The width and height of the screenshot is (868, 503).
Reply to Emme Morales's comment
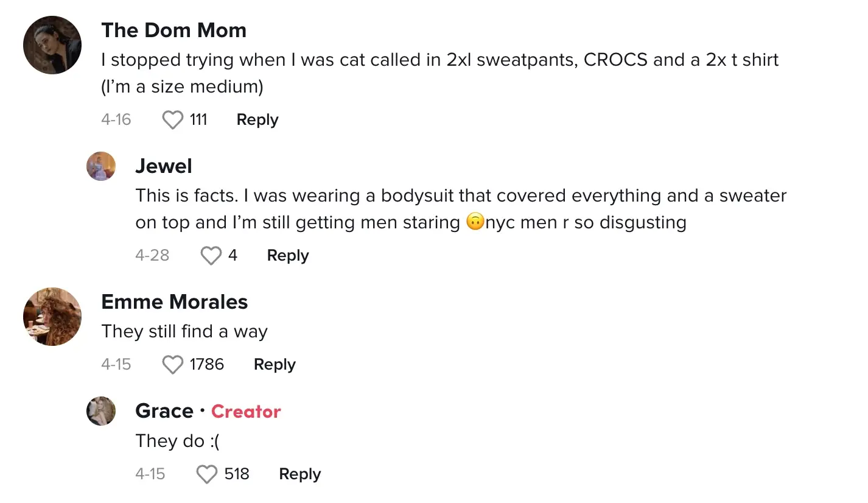(274, 365)
